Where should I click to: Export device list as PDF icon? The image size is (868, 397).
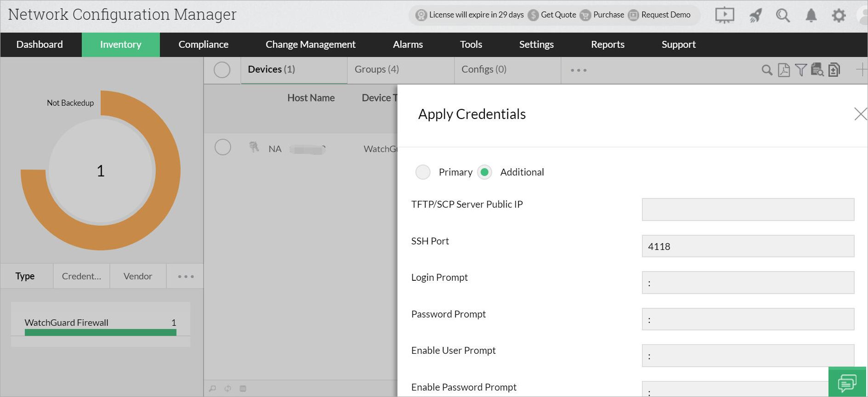(784, 70)
